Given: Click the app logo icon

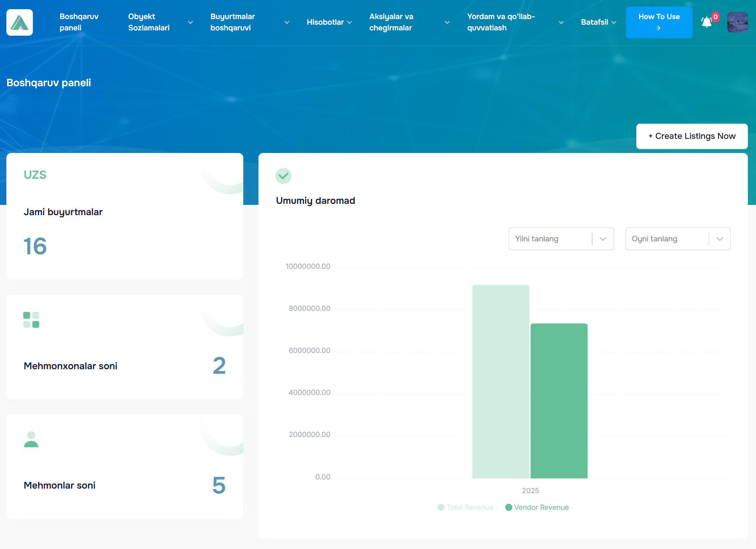Looking at the screenshot, I should point(19,22).
